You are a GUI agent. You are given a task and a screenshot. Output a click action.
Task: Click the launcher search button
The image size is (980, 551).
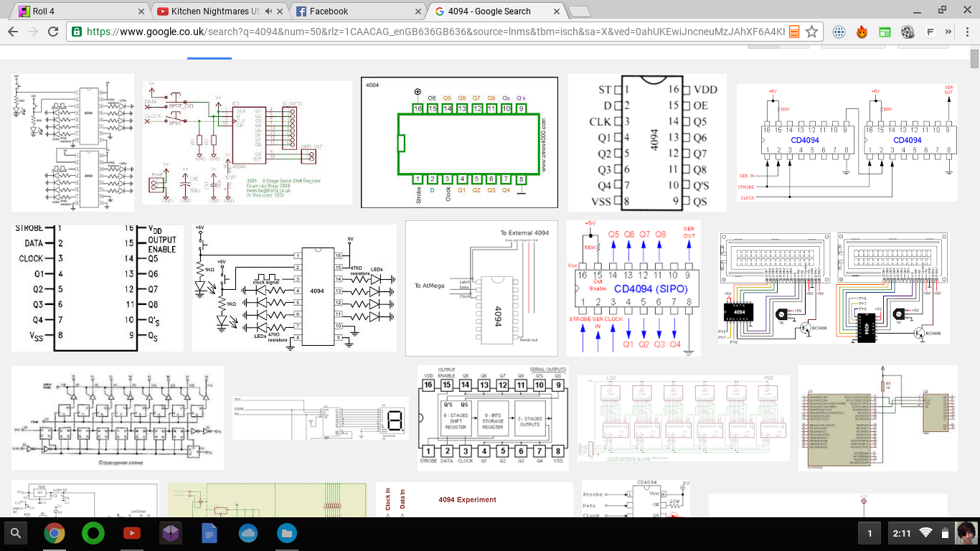click(16, 533)
